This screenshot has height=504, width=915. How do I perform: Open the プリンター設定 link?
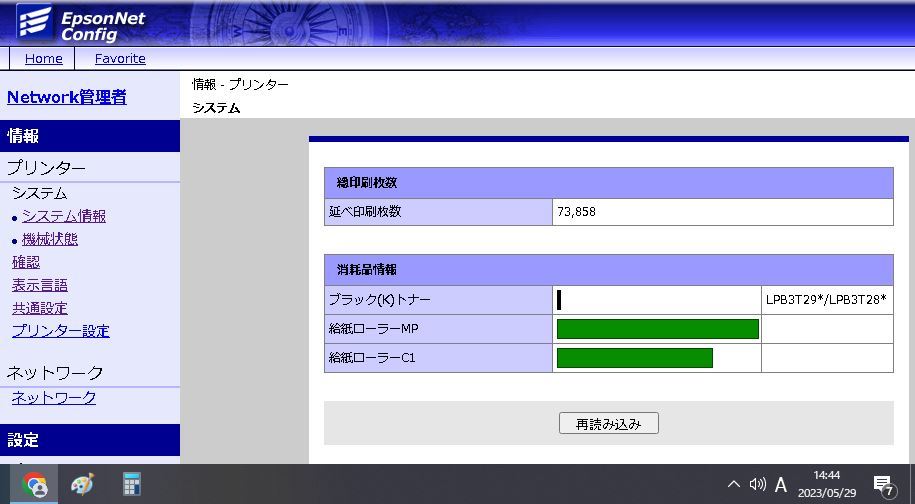click(61, 331)
